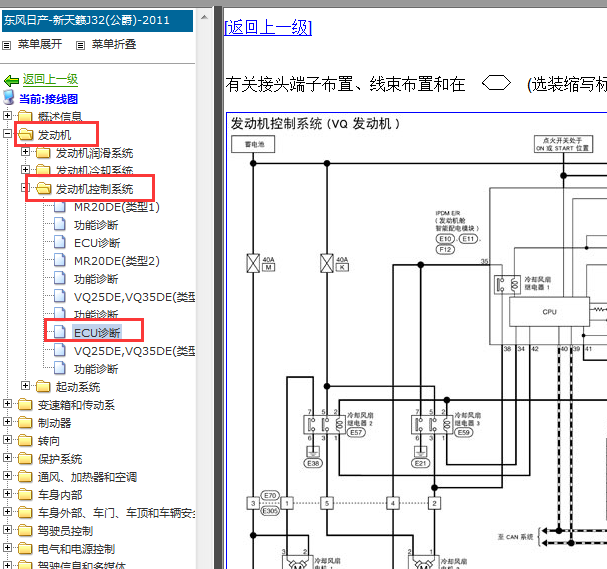Click the E57 connector label
Viewport: 607px width, 569px height.
pyautogui.click(x=356, y=432)
